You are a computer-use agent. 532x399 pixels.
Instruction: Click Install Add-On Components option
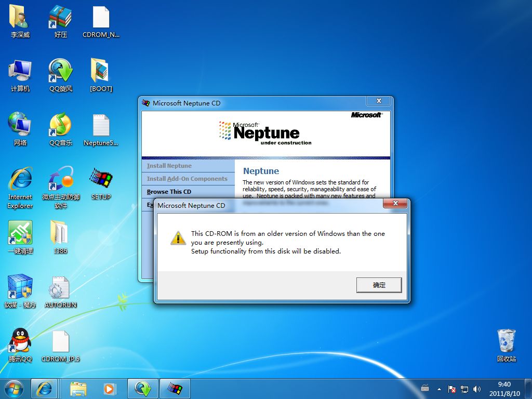pos(188,179)
